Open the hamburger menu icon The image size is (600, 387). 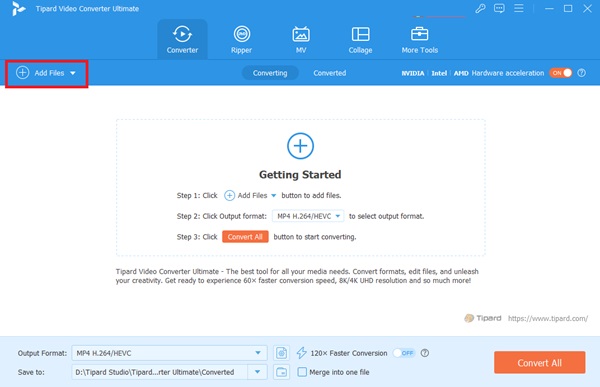518,8
